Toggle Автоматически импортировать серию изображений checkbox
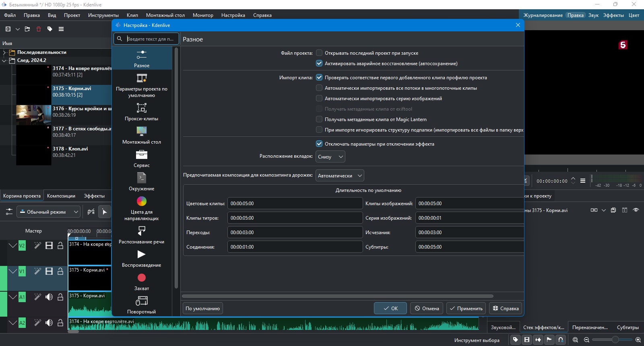The image size is (644, 346). [x=319, y=98]
